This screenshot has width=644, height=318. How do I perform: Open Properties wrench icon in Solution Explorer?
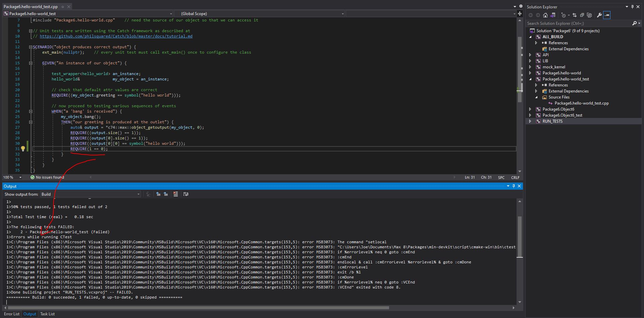(x=599, y=15)
